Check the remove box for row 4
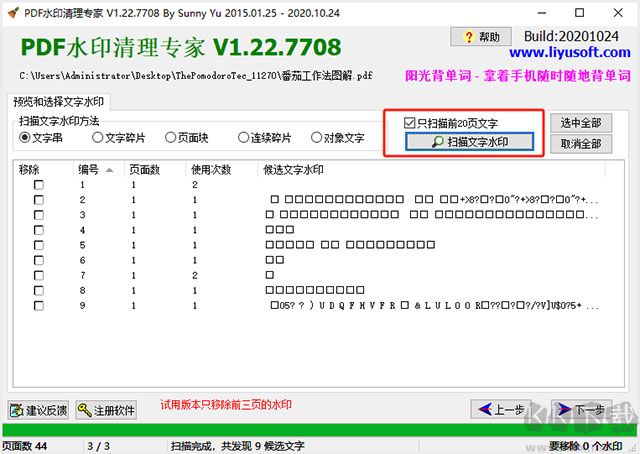The image size is (640, 454). coord(39,230)
